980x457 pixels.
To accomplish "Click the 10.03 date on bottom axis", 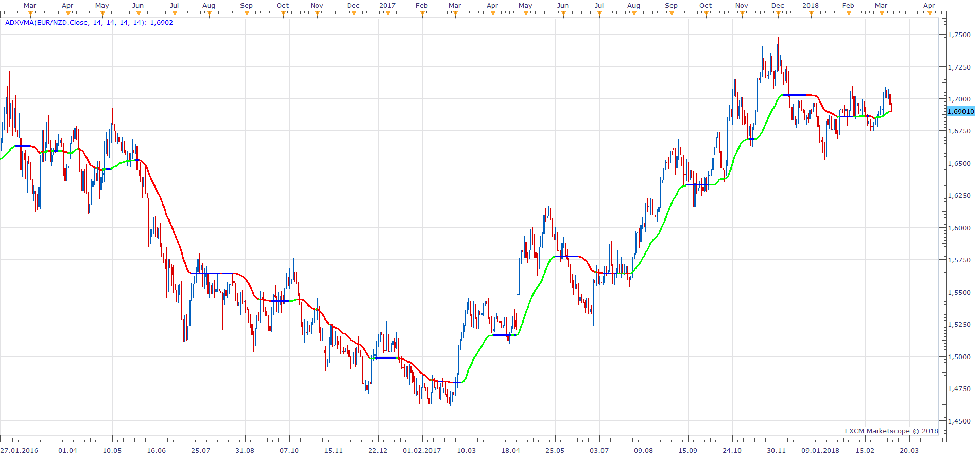I will (x=466, y=450).
